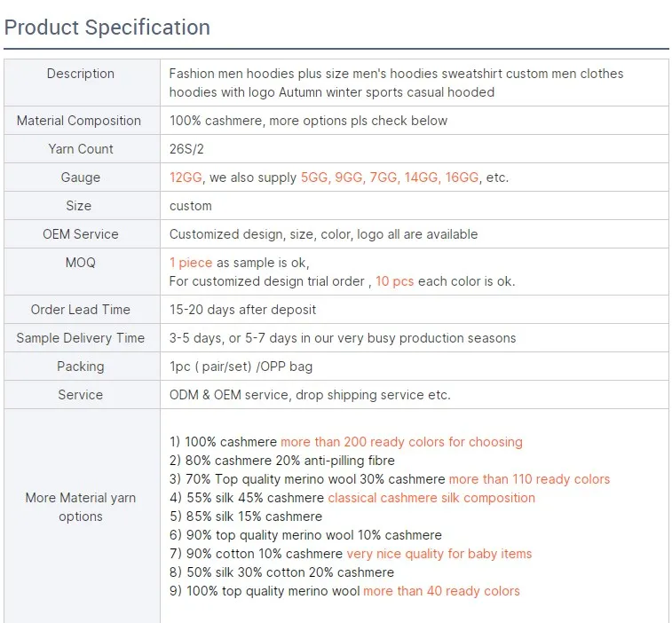Click the "More Material yarn options" label
This screenshot has height=623, width=672.
[80, 507]
